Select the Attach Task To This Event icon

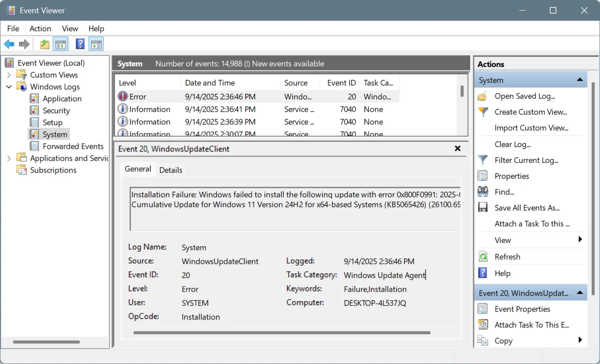click(483, 325)
